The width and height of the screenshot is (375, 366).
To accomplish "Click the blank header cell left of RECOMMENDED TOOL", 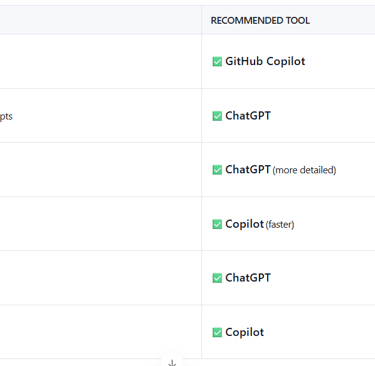I will pyautogui.click(x=100, y=20).
